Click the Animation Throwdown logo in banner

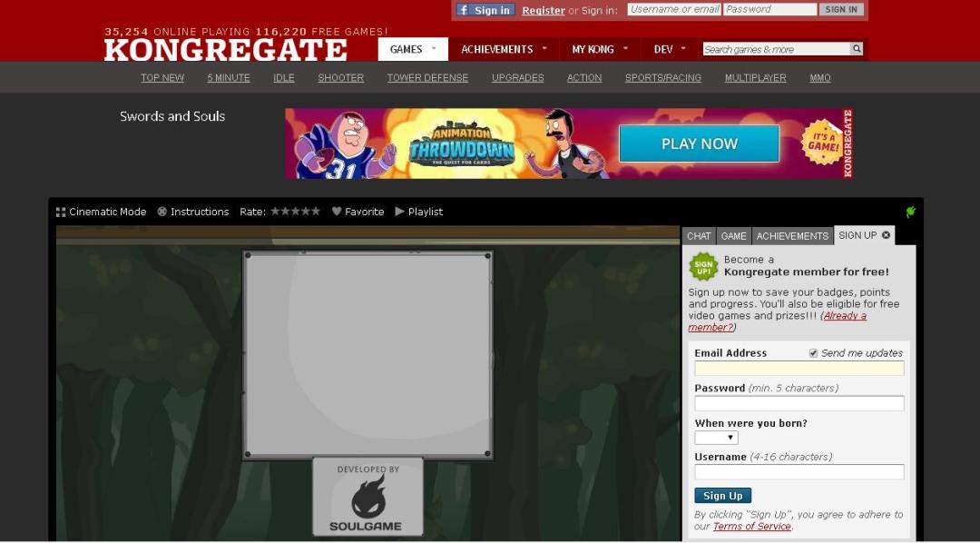(461, 144)
